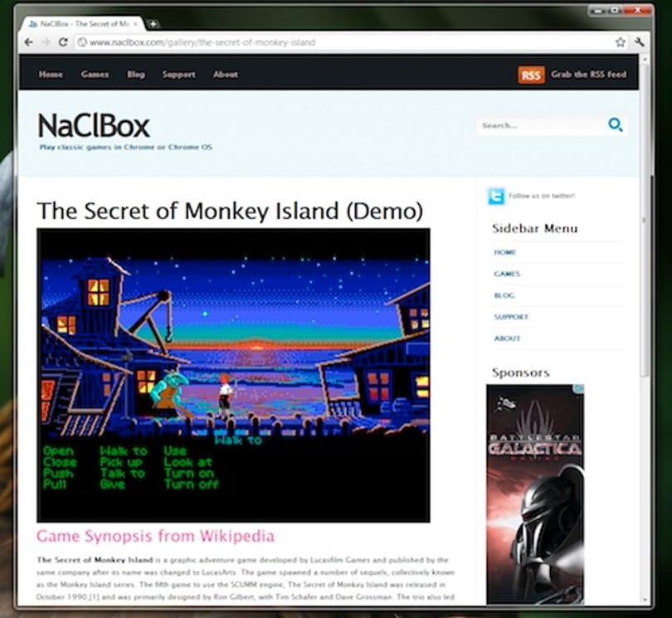Open GAMES in the Sidebar Menu
672x618 pixels.
tap(507, 274)
